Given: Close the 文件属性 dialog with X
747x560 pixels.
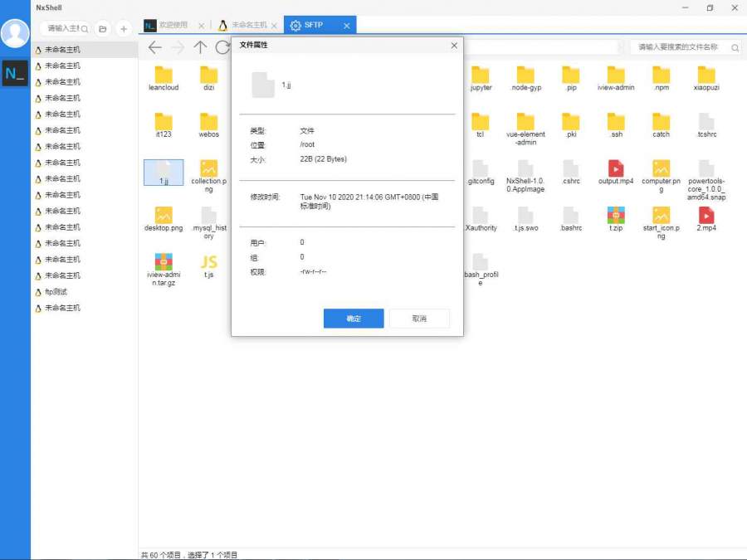Looking at the screenshot, I should coord(454,46).
